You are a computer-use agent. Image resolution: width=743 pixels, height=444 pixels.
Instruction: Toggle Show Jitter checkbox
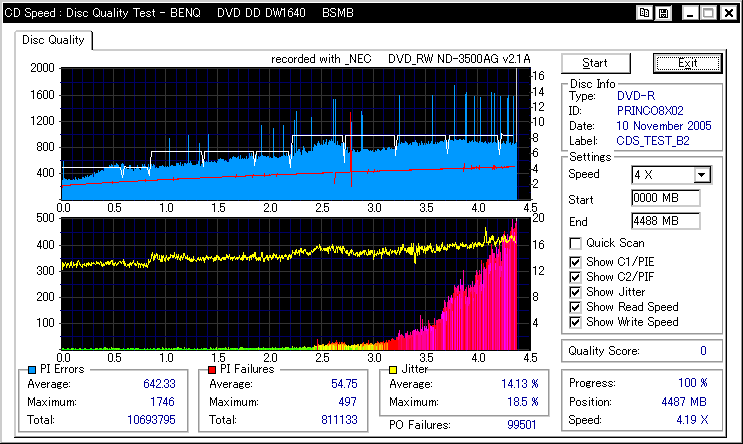click(x=575, y=292)
